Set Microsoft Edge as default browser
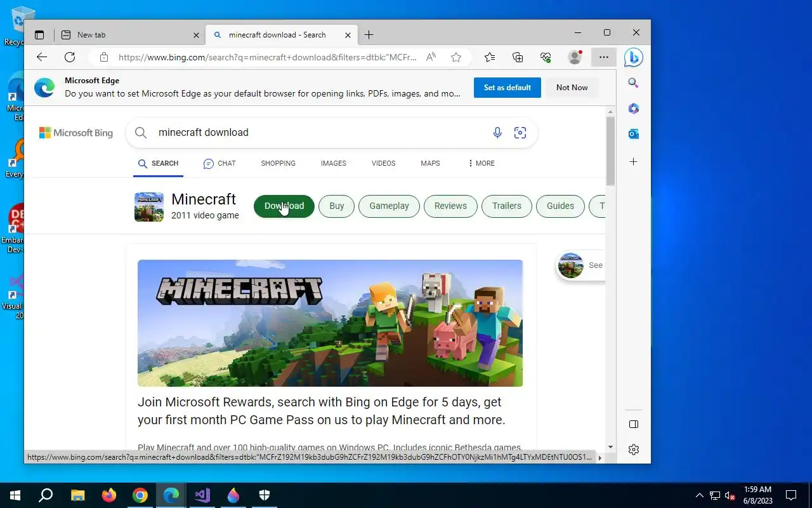 [x=507, y=88]
